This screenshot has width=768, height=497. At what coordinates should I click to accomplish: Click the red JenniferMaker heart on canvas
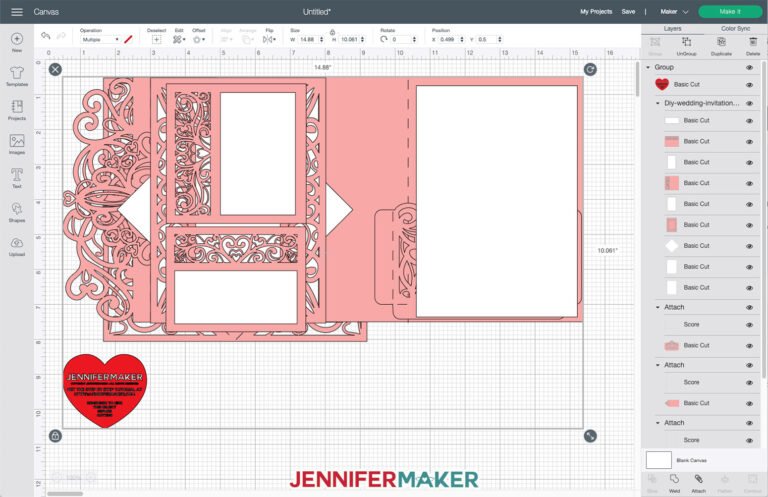click(105, 390)
